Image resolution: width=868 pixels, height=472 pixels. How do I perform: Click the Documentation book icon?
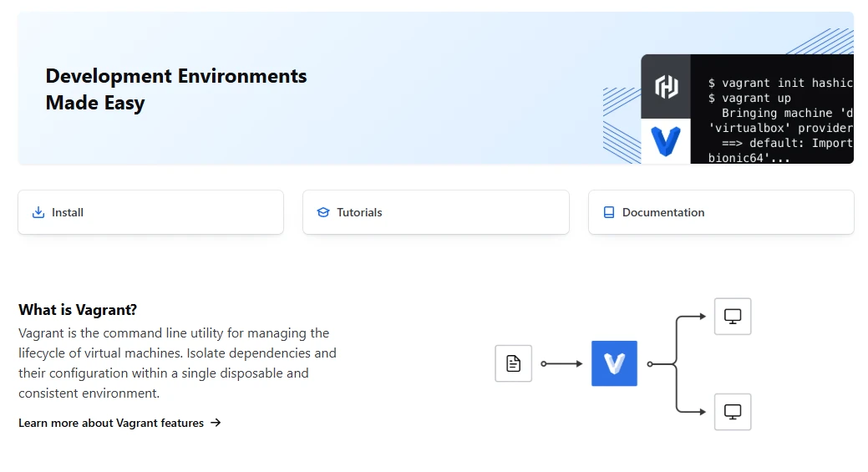(609, 212)
